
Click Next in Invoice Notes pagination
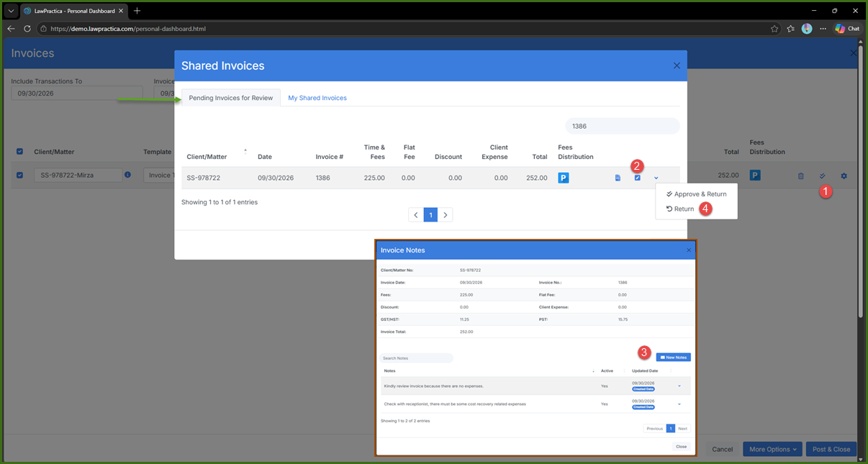click(682, 428)
